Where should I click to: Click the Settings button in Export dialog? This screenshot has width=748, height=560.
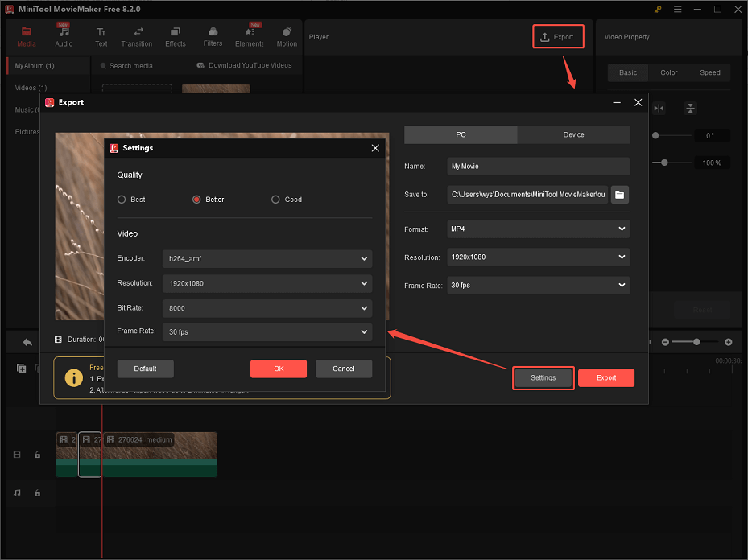[x=543, y=378]
